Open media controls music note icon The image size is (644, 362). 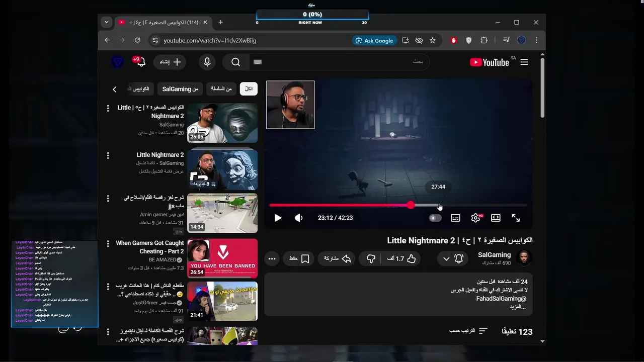(506, 40)
